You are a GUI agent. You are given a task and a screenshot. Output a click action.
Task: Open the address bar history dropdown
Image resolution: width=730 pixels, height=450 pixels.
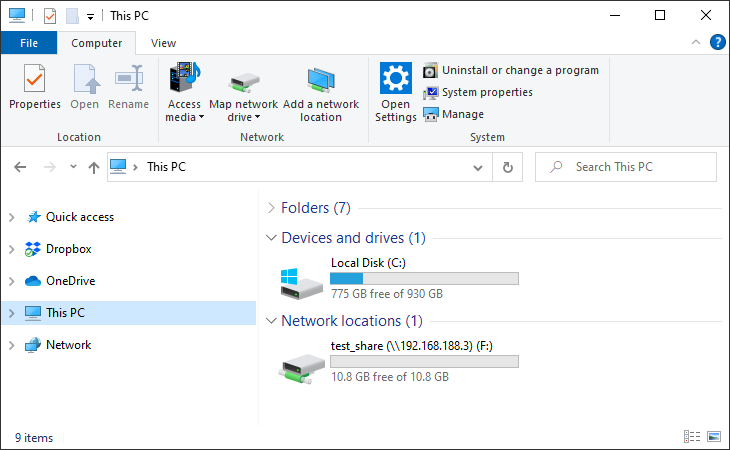click(x=478, y=168)
